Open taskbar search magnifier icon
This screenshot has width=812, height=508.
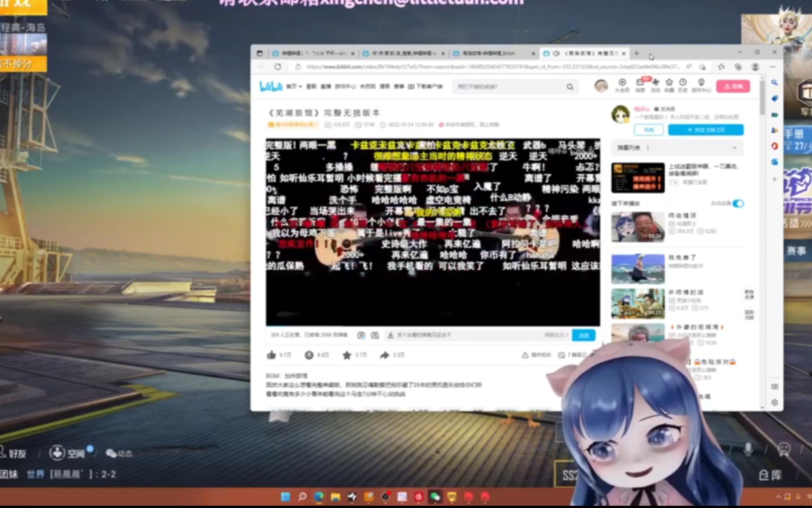302,497
